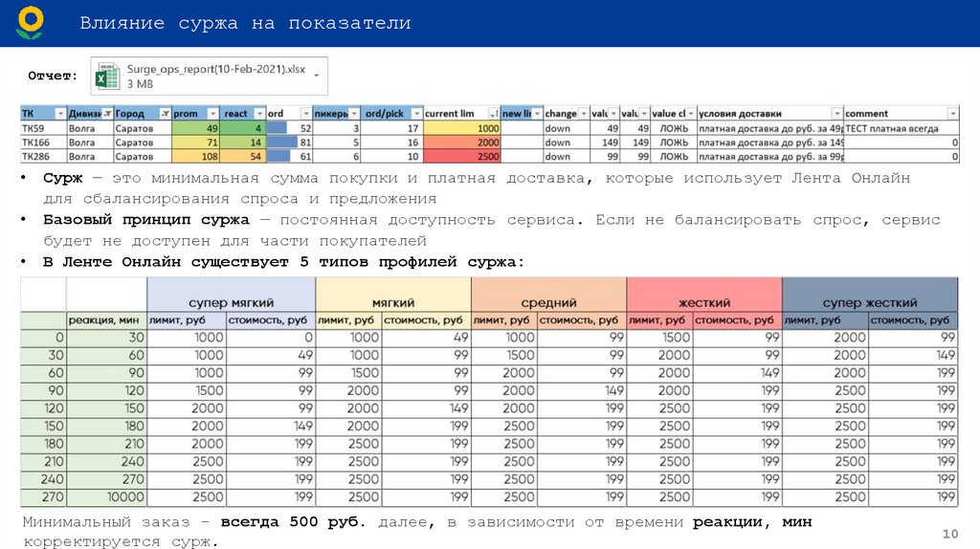Click the Lenta flower logo
This screenshot has height=549, width=980.
pos(30,23)
